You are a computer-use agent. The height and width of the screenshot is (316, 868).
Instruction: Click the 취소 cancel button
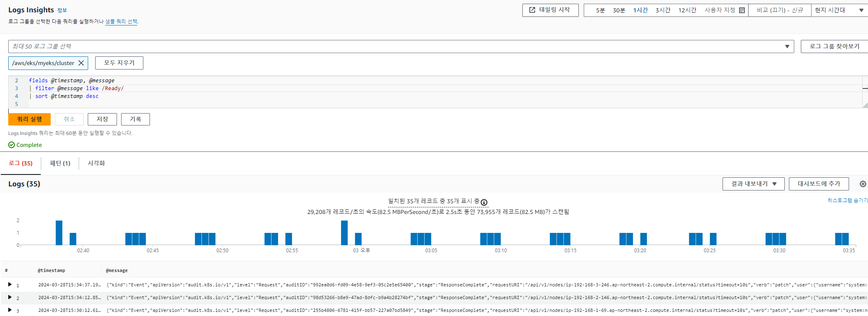tap(69, 119)
